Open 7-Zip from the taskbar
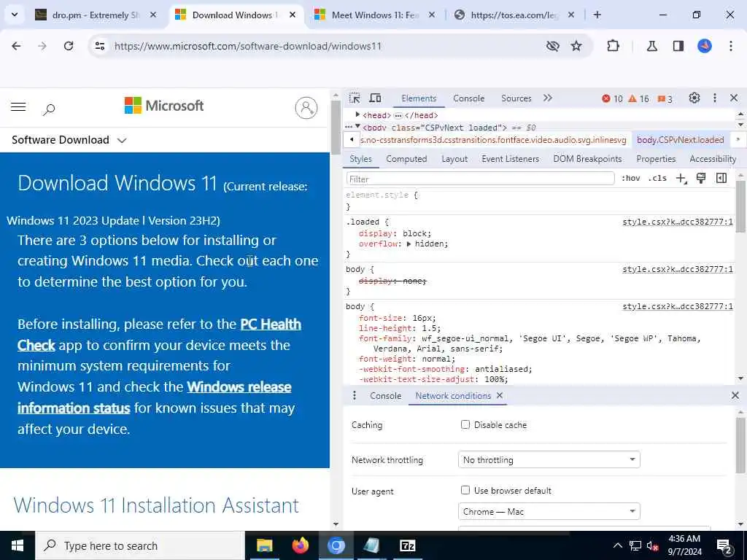The width and height of the screenshot is (747, 560). 407,545
